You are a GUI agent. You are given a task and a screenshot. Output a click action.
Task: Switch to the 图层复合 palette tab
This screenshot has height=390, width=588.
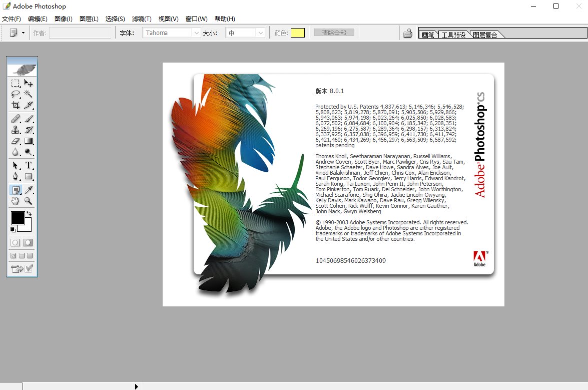coord(485,35)
